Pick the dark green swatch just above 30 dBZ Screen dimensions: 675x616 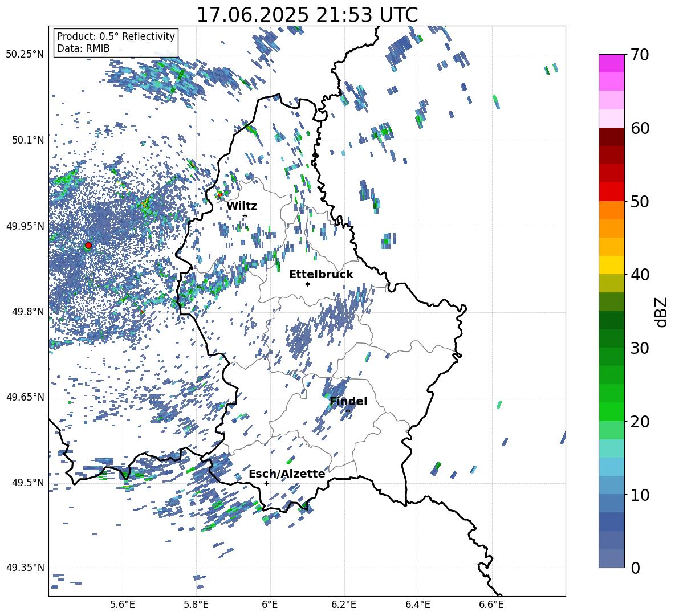612,338
